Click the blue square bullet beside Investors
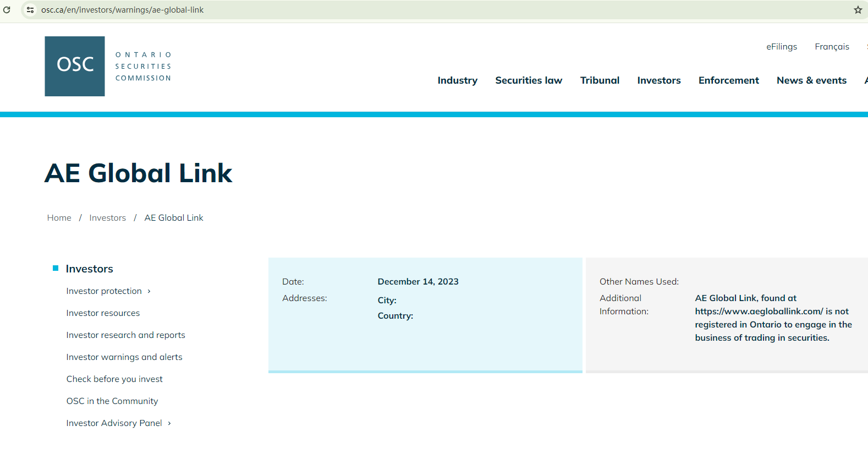Image resolution: width=868 pixels, height=453 pixels. pyautogui.click(x=56, y=268)
